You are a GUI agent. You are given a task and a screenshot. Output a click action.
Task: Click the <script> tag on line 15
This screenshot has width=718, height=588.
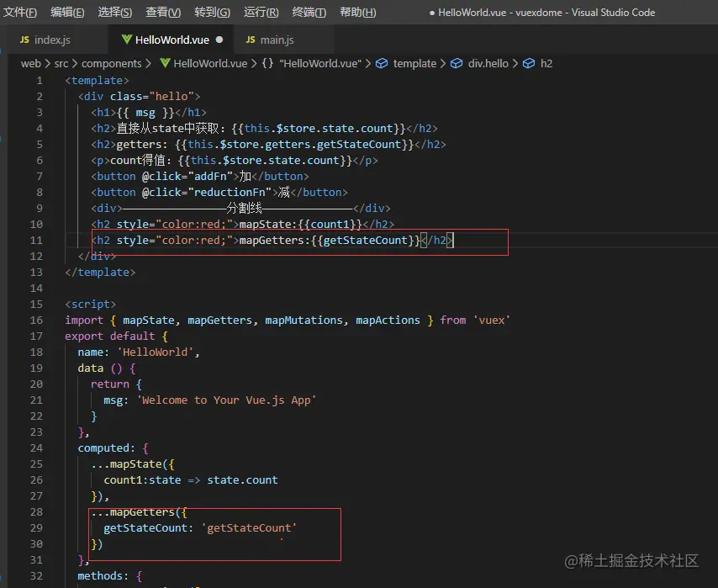(90, 305)
